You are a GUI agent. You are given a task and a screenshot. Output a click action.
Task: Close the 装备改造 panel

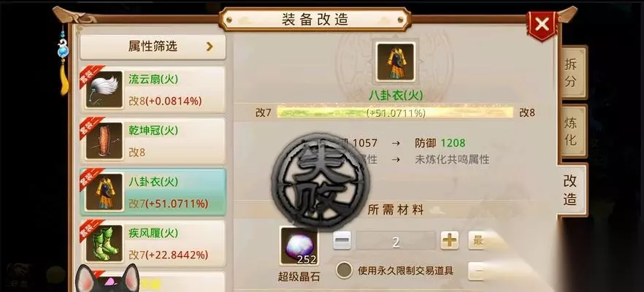[x=542, y=25]
